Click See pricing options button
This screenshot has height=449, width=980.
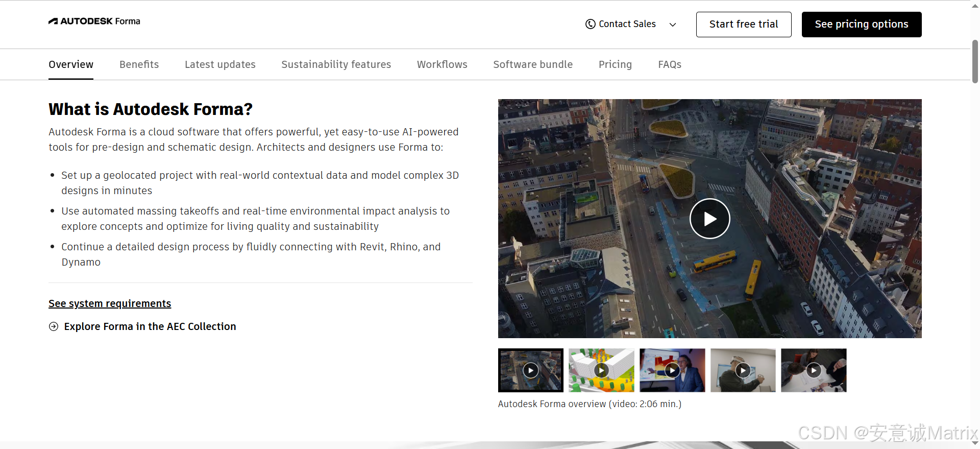(862, 25)
